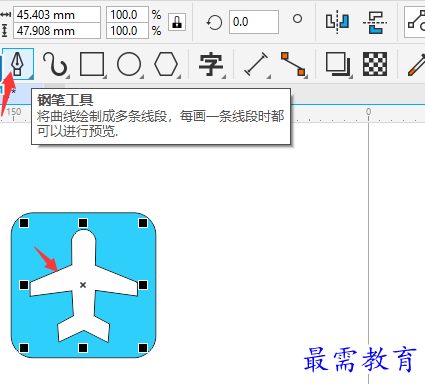This screenshot has width=425, height=391.
Task: Click the rotation angle icon
Action: (214, 23)
